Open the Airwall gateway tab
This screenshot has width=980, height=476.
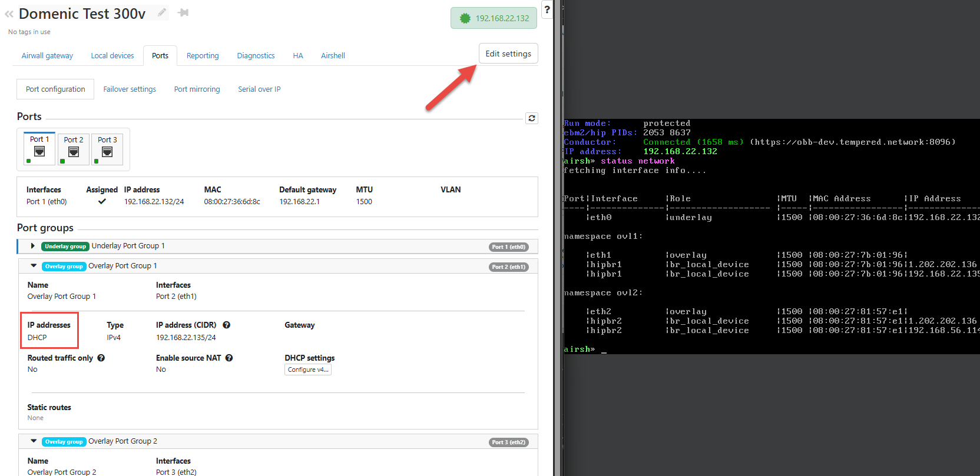[47, 56]
